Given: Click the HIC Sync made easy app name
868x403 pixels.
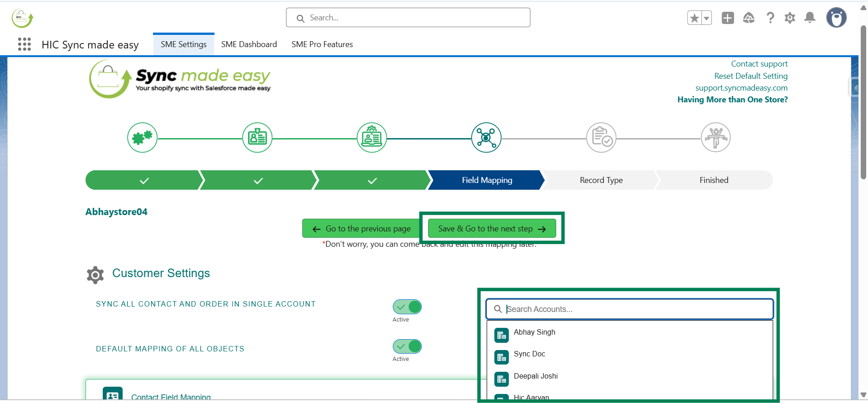Looking at the screenshot, I should (90, 45).
